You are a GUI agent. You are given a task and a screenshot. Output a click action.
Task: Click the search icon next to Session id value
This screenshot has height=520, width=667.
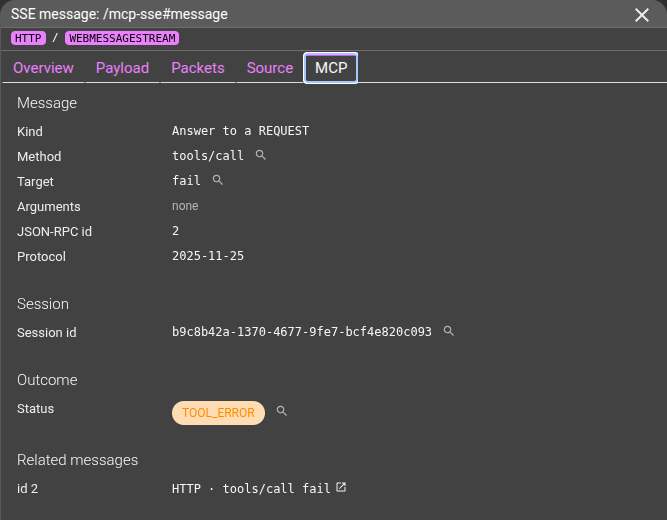[x=448, y=331]
